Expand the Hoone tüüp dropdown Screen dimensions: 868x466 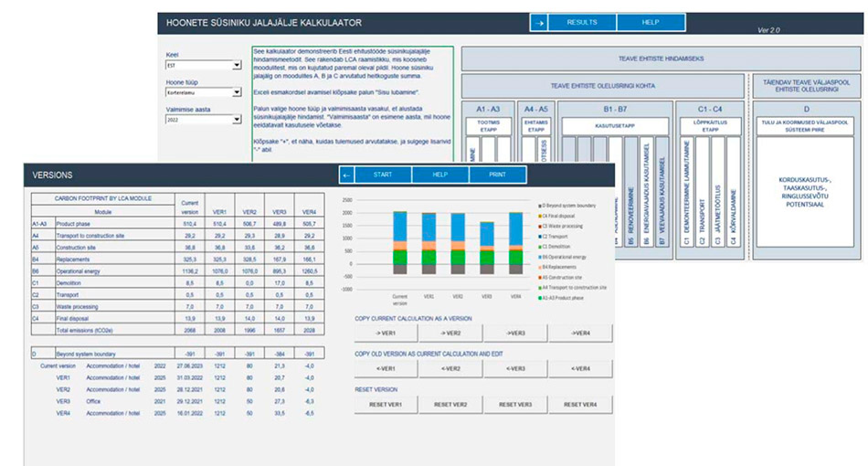(x=236, y=91)
